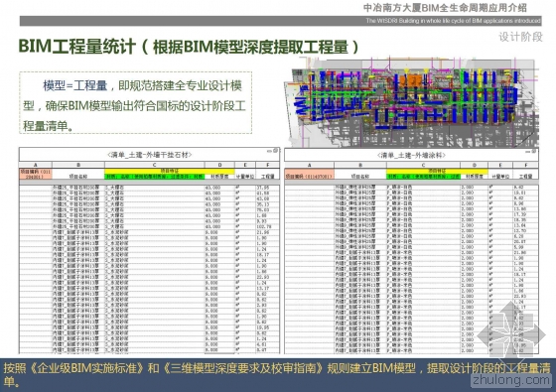556x392 pixels.
Task: Click the green 材质 description cell in 外墙涂料 schedule
Action: 423,177
